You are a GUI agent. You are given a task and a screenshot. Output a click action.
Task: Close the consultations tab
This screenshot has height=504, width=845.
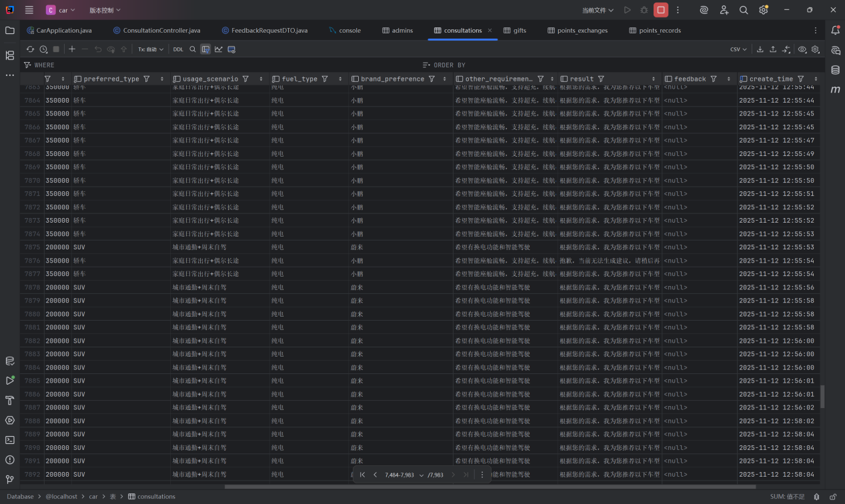[490, 31]
